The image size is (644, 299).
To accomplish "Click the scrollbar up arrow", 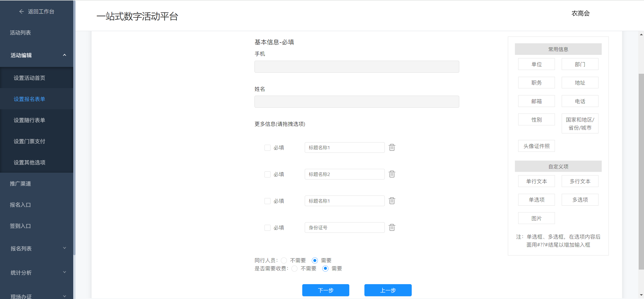I will tap(641, 34).
